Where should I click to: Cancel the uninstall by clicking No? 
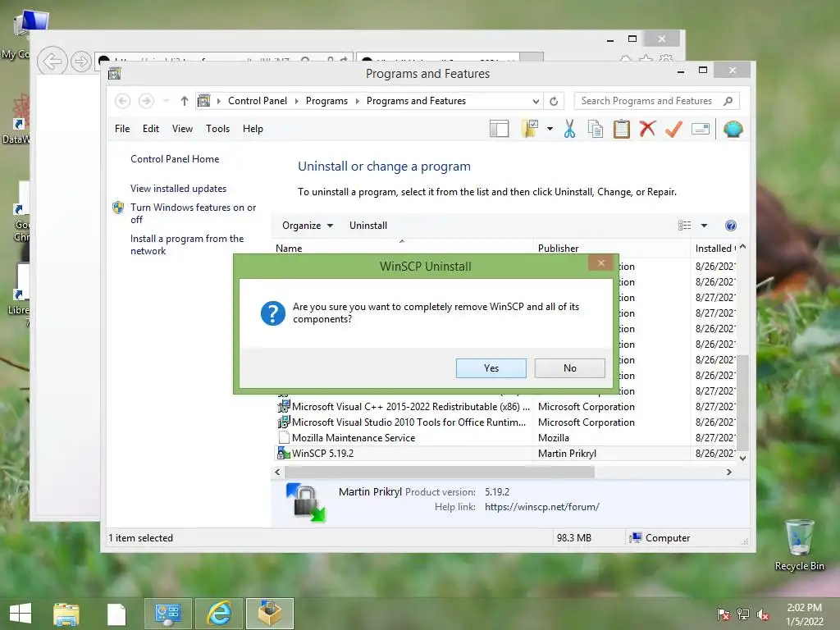click(x=569, y=368)
